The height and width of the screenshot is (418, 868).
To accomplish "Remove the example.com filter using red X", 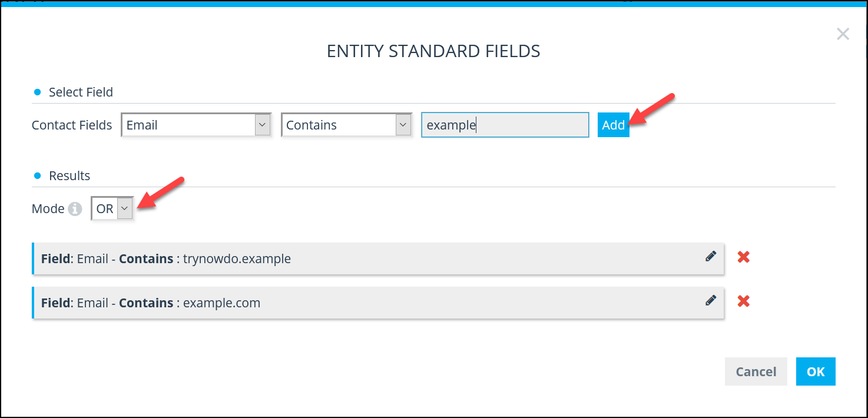I will [744, 301].
